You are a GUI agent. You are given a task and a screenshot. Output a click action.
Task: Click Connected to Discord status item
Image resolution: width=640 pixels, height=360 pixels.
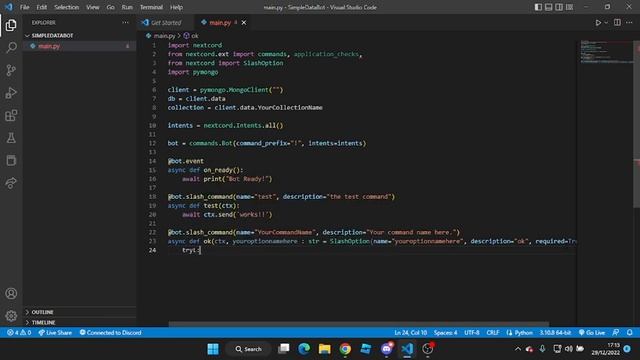tap(111, 333)
